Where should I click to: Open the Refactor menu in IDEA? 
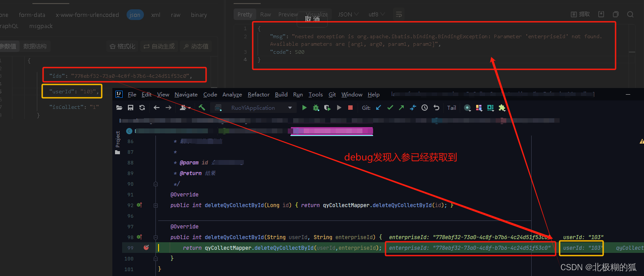(258, 94)
